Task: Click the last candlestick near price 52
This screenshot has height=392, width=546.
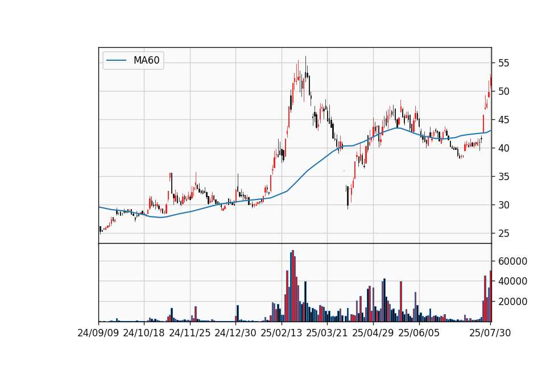Action: (491, 81)
